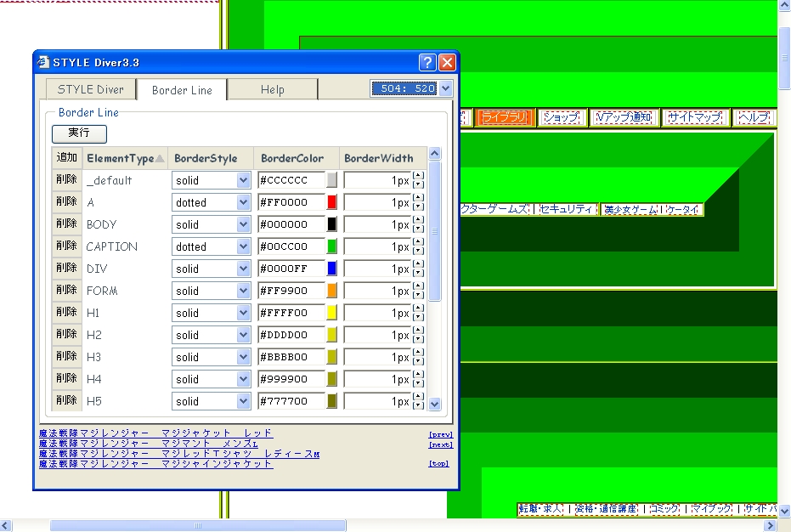Decrease border width for H1 row
The image size is (791, 532).
(x=418, y=317)
